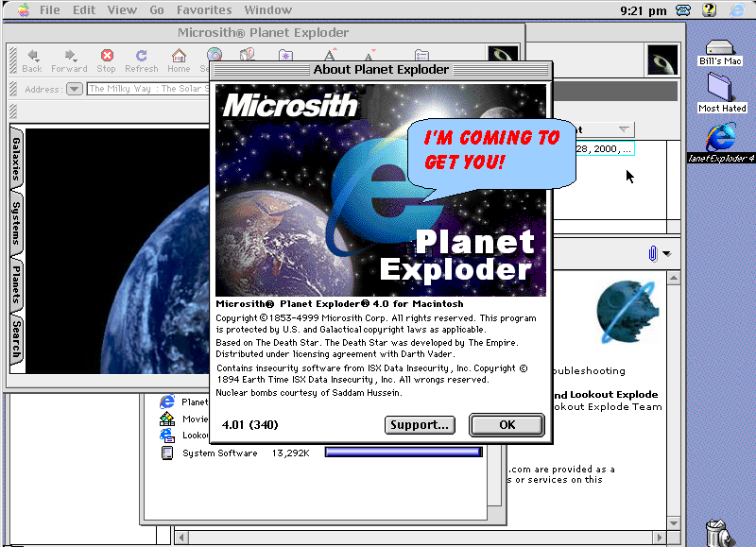Click the Death Star globe image in the right window
The height and width of the screenshot is (547, 756).
(x=627, y=312)
